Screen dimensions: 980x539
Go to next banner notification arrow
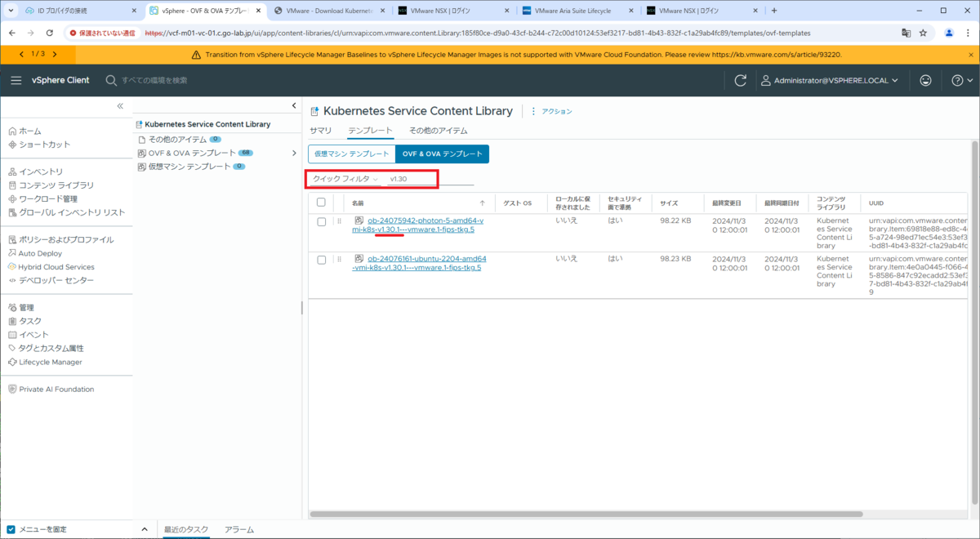[x=54, y=54]
